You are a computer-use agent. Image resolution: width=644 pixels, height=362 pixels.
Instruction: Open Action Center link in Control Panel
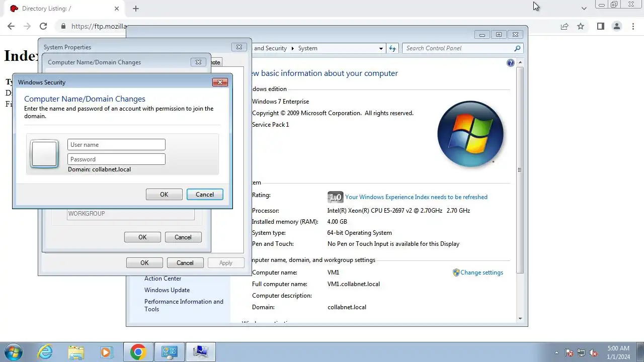[x=163, y=279]
